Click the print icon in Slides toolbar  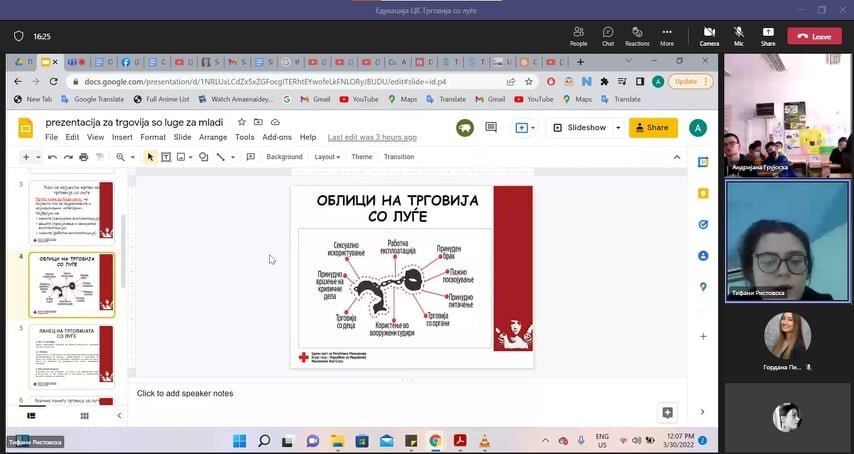click(83, 157)
